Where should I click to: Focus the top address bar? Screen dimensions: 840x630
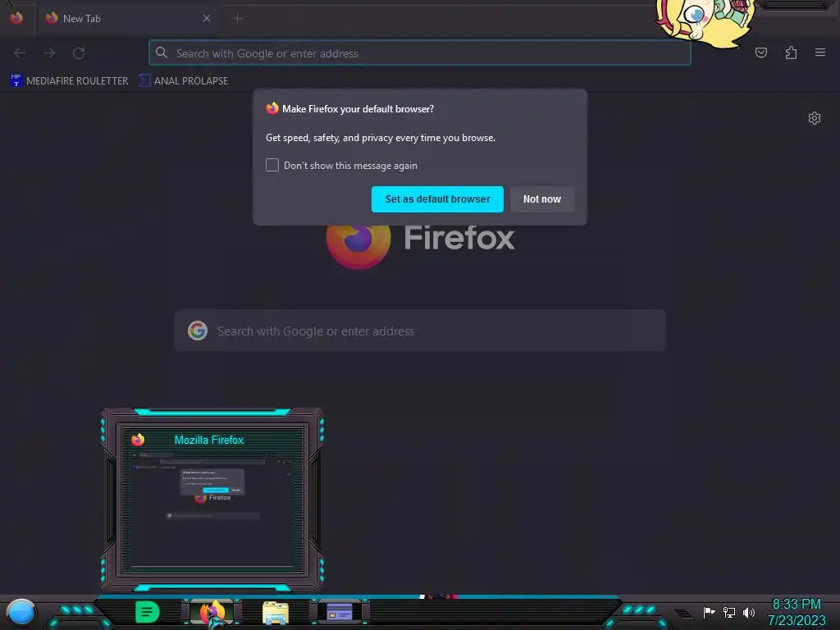[419, 53]
